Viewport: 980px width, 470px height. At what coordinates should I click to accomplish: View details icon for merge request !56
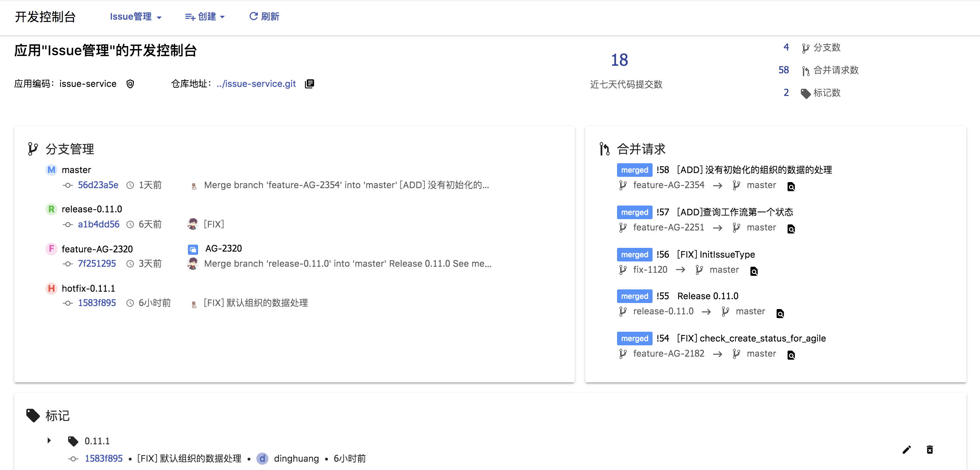pos(754,271)
